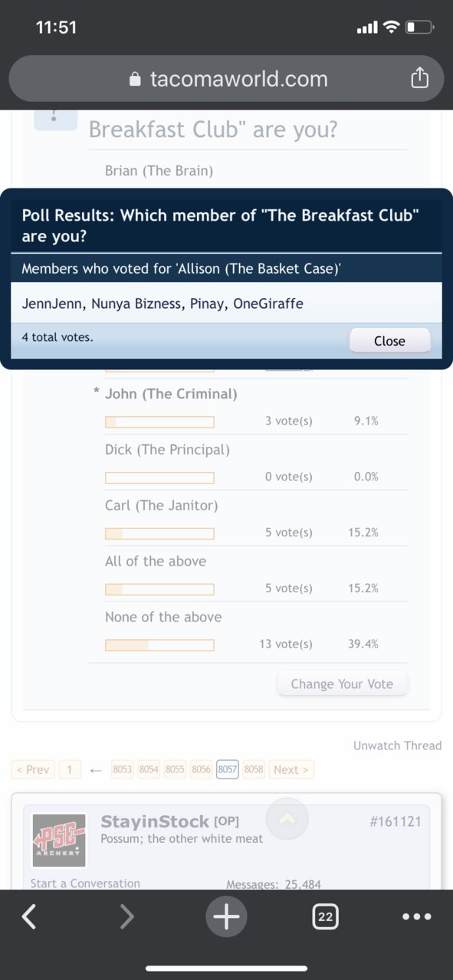The height and width of the screenshot is (980, 453).
Task: Go to page 8053
Action: (123, 769)
